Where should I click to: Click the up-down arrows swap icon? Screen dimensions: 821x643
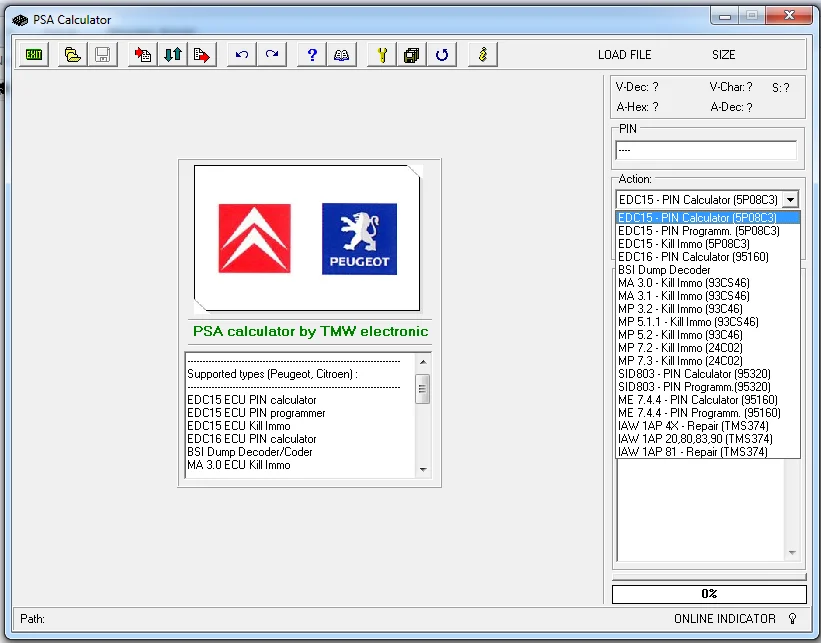point(172,54)
